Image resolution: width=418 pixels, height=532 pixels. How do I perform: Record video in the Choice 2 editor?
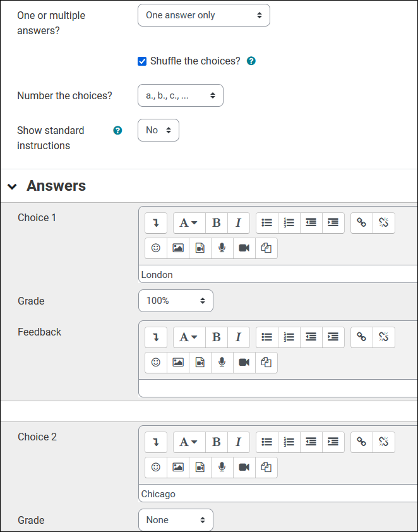[x=244, y=467]
